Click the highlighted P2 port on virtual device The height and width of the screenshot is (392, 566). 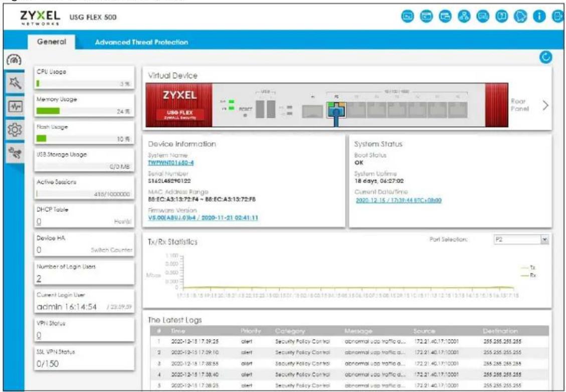click(x=336, y=109)
